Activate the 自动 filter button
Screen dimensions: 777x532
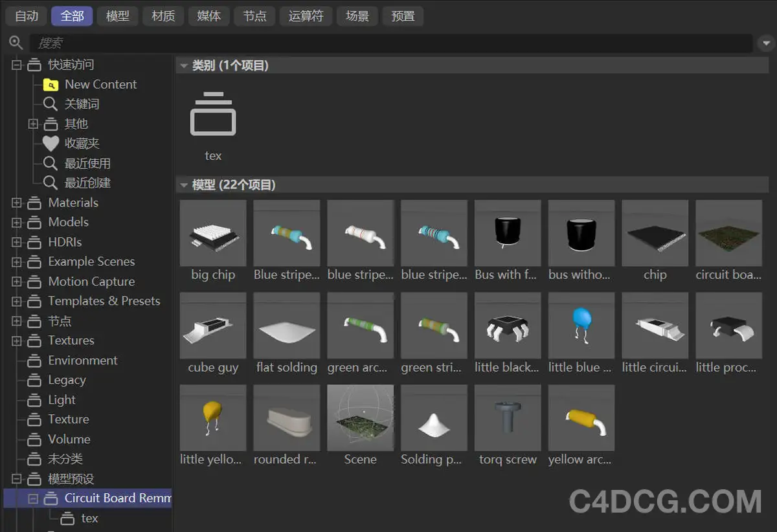click(x=27, y=16)
